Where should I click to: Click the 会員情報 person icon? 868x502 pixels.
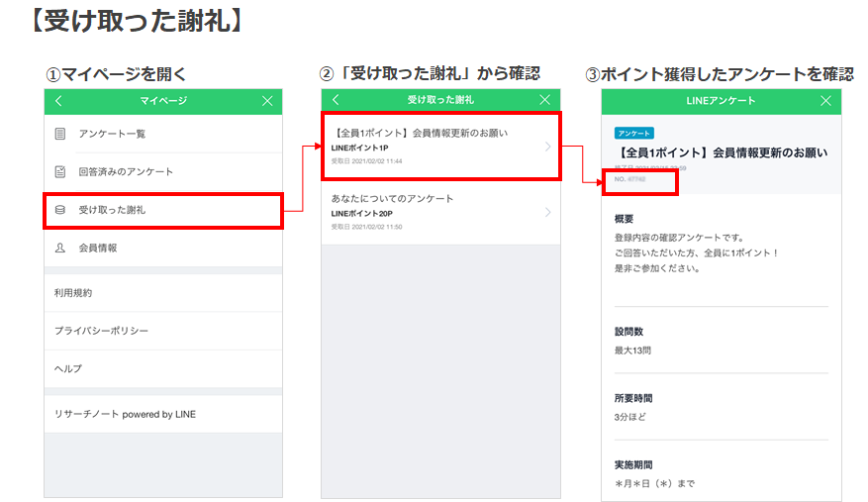pyautogui.click(x=60, y=248)
